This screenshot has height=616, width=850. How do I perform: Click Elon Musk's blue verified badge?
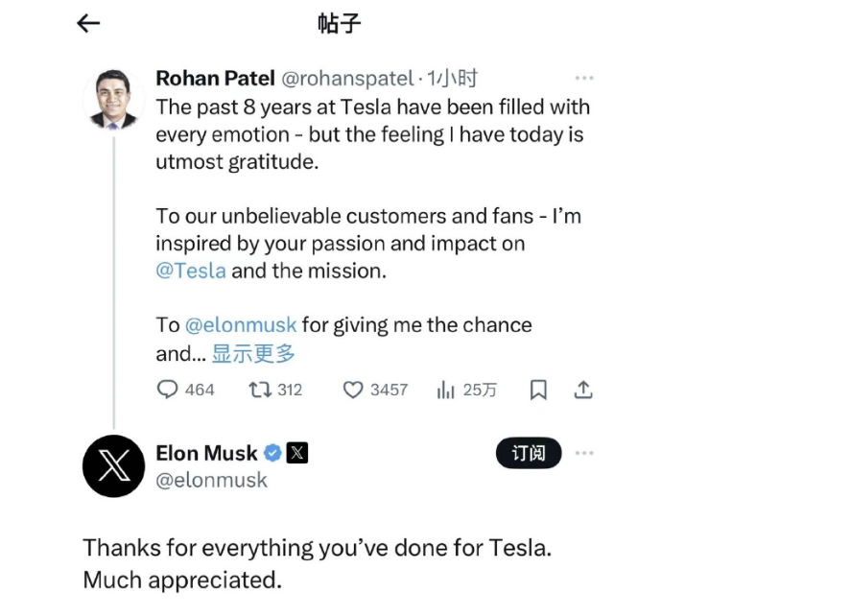[272, 453]
